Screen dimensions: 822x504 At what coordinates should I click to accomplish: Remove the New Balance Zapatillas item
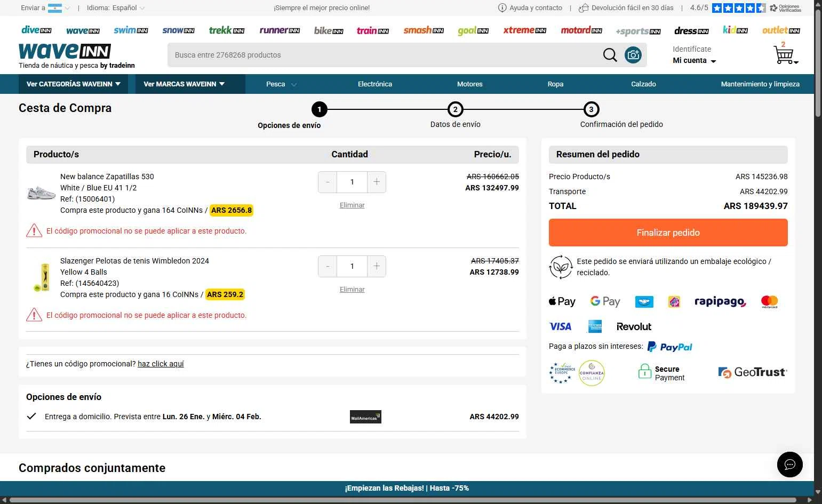point(352,205)
